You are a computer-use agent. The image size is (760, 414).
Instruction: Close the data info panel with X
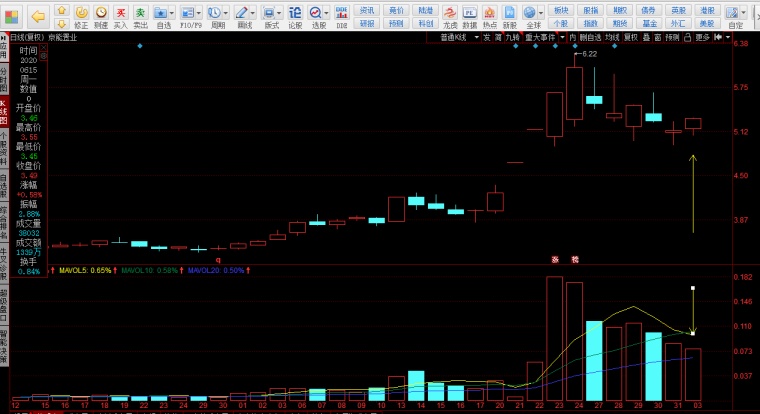pos(44,48)
